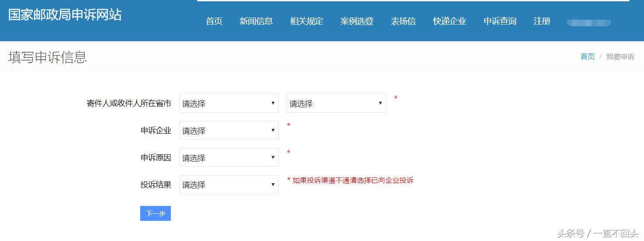644x241 pixels.
Task: Expand the 投诉结果 dropdown
Action: (x=229, y=184)
